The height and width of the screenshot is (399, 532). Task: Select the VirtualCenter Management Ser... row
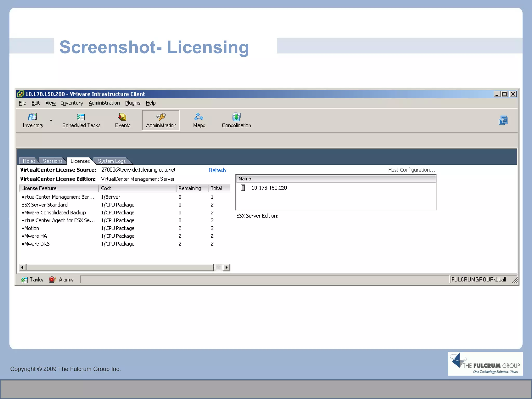coord(125,197)
